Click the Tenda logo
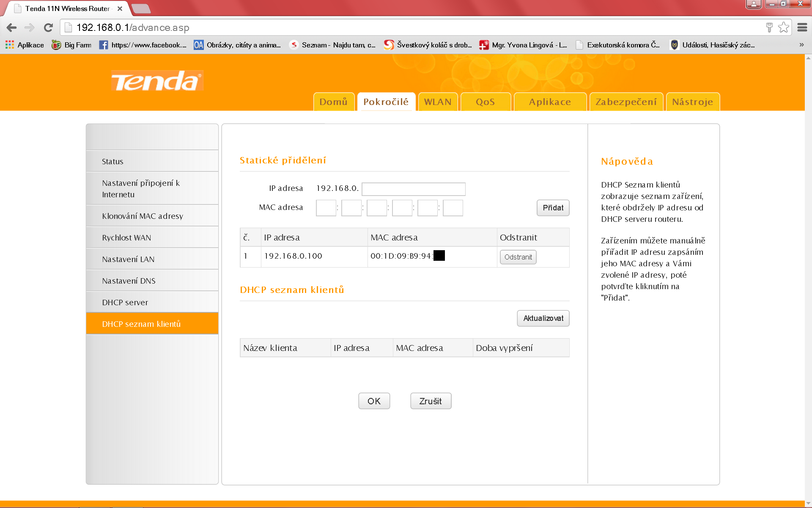812x508 pixels. pos(157,81)
